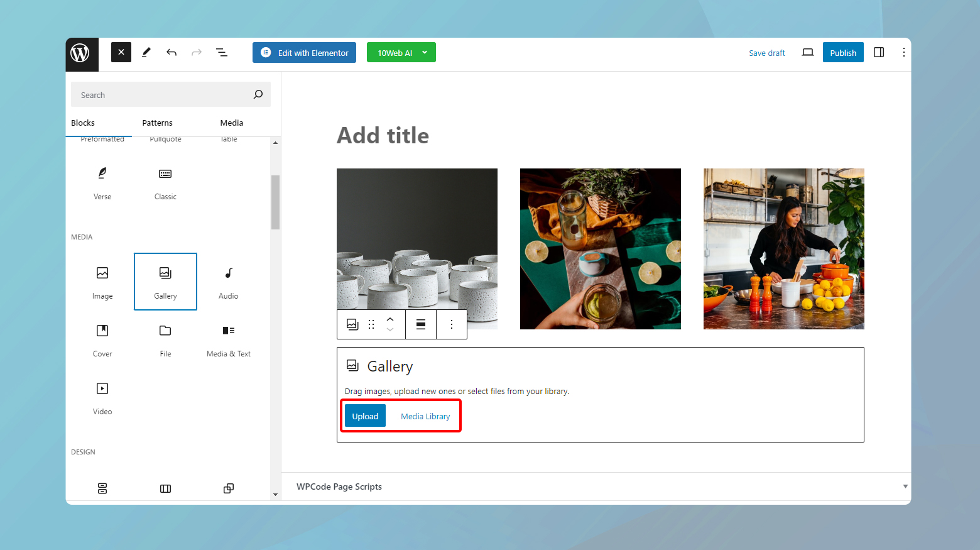Open the gallery Change alignment control

pos(420,324)
